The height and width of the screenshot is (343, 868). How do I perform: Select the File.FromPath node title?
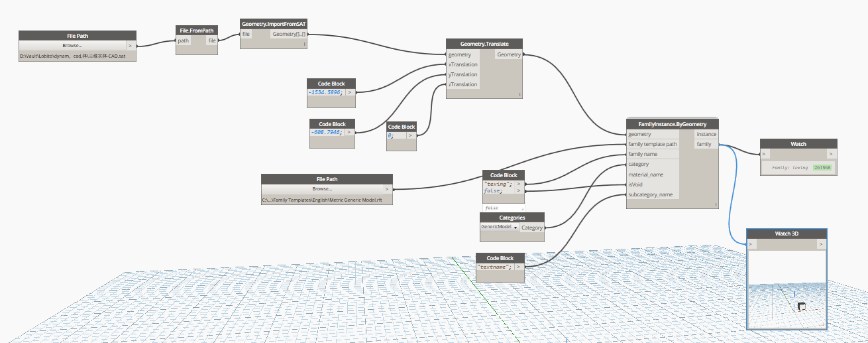[197, 30]
